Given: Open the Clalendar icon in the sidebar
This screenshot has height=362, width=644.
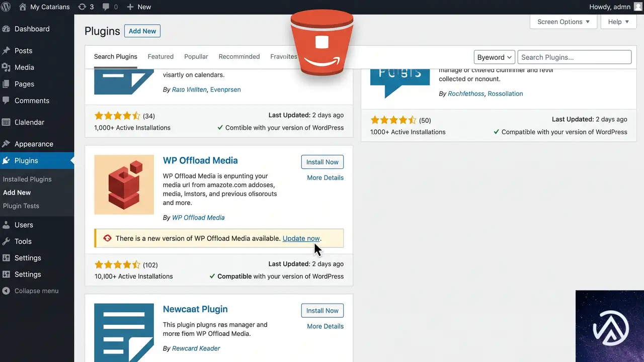Looking at the screenshot, I should tap(6, 122).
